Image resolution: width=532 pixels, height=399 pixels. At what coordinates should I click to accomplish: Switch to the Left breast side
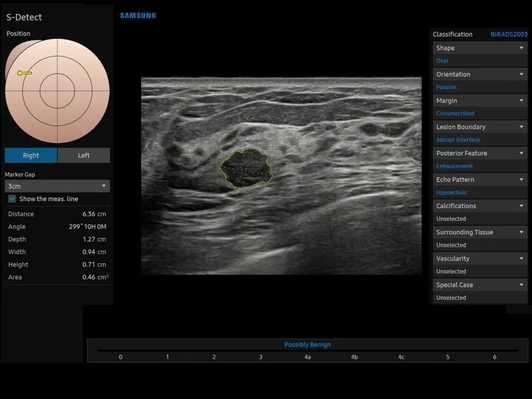[84, 156]
